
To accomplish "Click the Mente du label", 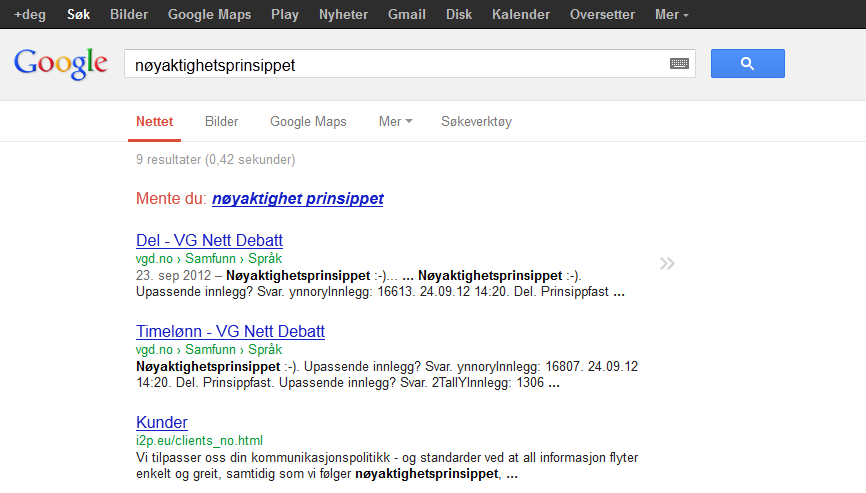I will click(171, 198).
